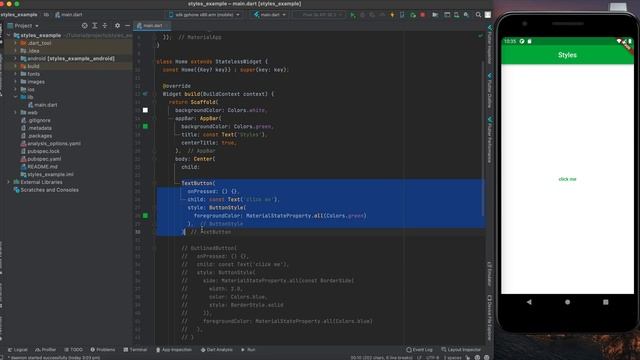This screenshot has width=640, height=360.
Task: Click select opened file target icon
Action: coord(84,25)
